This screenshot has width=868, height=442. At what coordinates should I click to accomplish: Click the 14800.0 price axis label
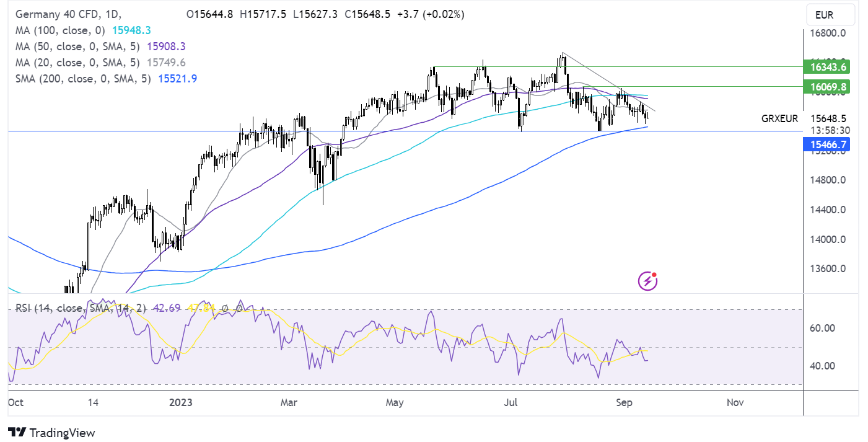(x=828, y=180)
